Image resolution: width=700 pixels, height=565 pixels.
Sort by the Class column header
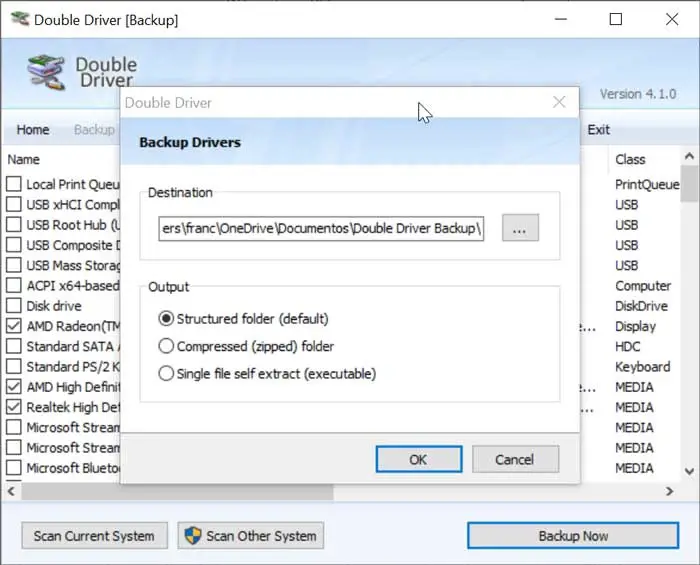[630, 159]
